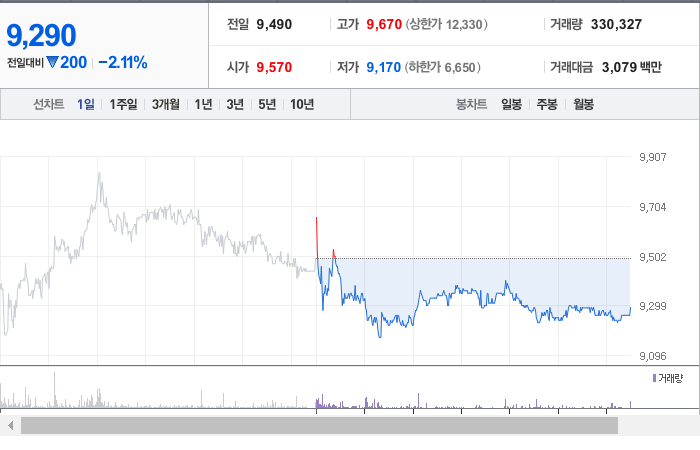This screenshot has width=700, height=450.
Task: Click the 선차트 label
Action: [49, 104]
